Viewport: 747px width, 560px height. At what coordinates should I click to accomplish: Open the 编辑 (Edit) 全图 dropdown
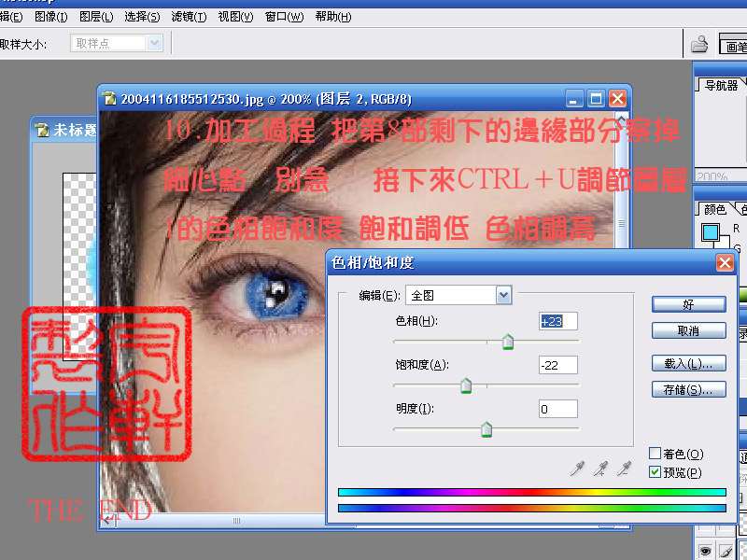pyautogui.click(x=503, y=295)
